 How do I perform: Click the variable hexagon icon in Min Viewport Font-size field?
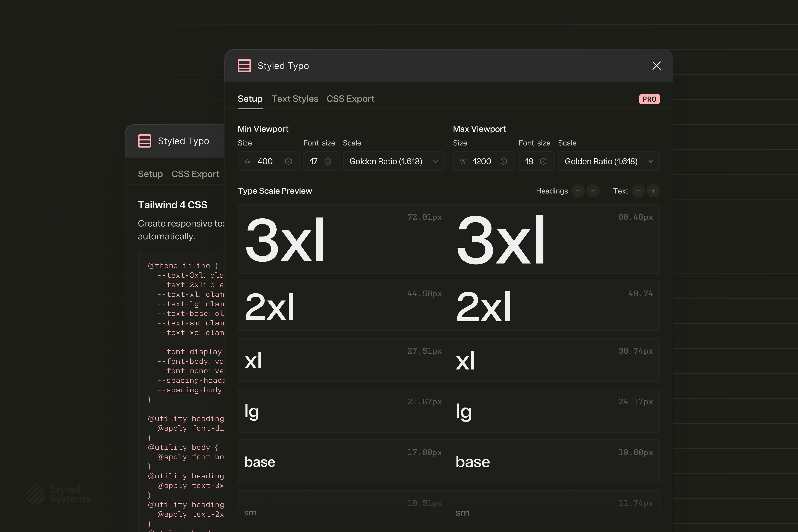tap(328, 161)
